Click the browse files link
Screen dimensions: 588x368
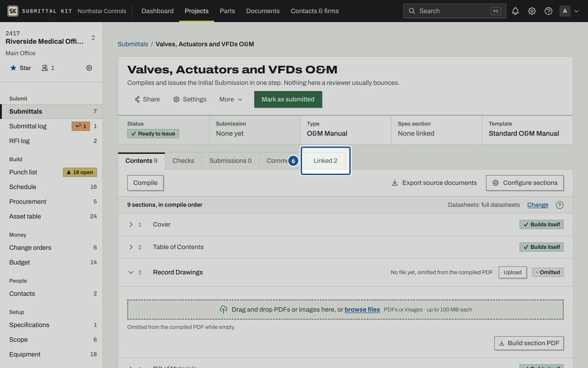pyautogui.click(x=362, y=309)
